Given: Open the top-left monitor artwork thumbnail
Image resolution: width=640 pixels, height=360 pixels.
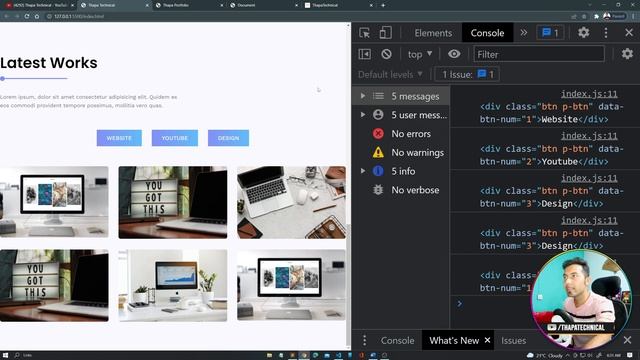Looking at the screenshot, I should [x=54, y=202].
